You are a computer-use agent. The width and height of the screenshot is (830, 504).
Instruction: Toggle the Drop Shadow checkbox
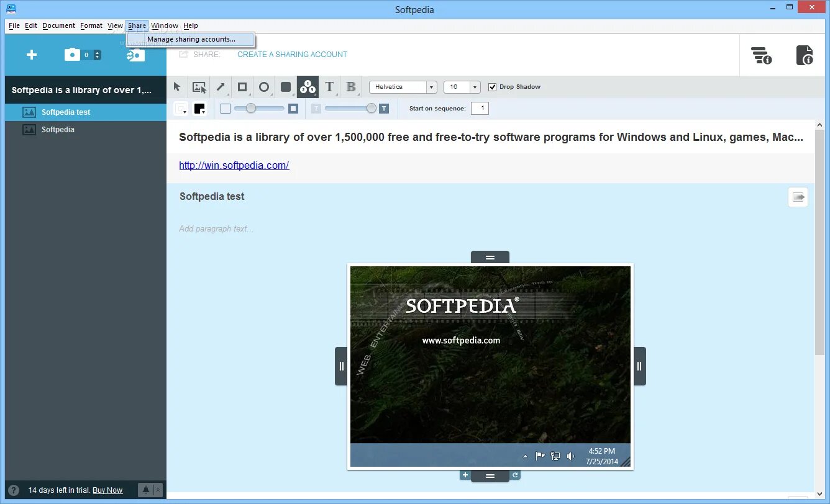pos(493,87)
